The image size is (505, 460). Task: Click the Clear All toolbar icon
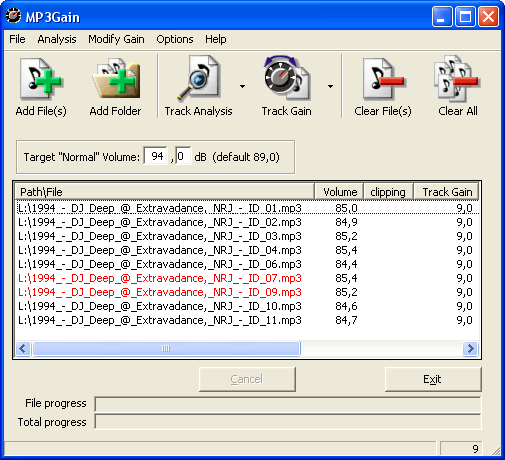457,79
